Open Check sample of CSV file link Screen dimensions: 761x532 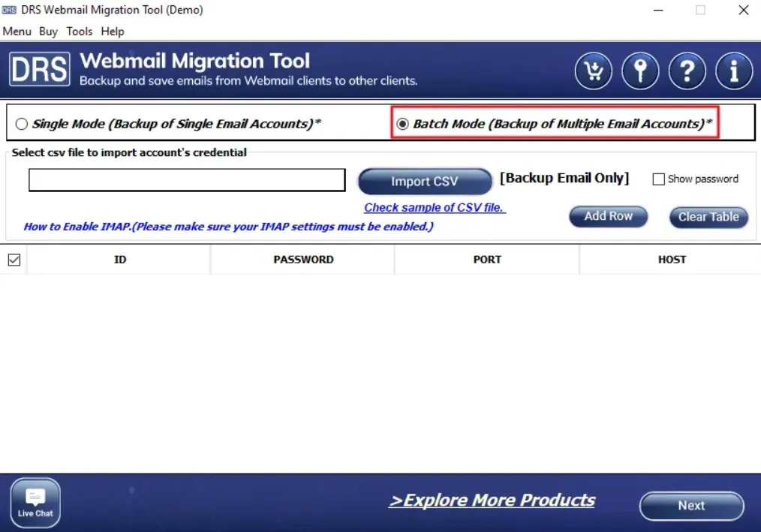coord(435,208)
